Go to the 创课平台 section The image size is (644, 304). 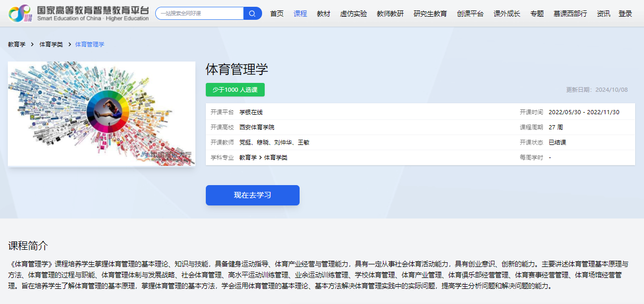(470, 14)
